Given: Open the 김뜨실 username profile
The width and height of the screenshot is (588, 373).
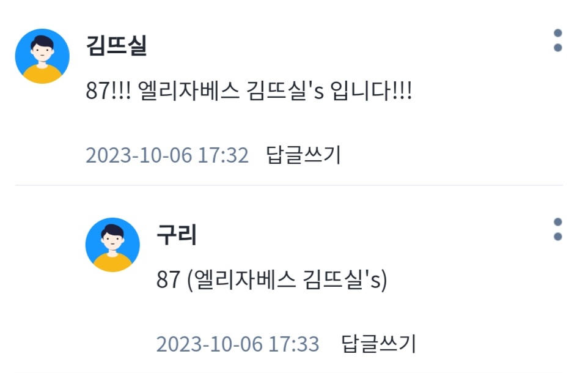Looking at the screenshot, I should point(116,46).
